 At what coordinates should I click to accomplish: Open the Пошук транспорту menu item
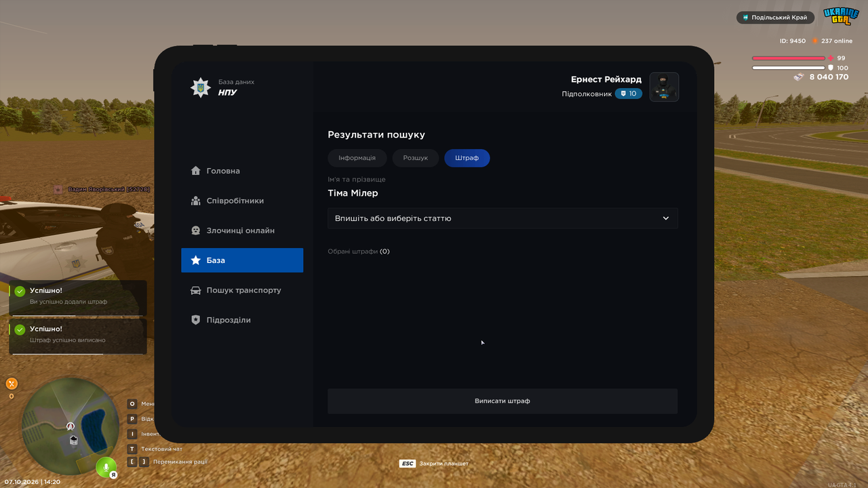(x=242, y=290)
